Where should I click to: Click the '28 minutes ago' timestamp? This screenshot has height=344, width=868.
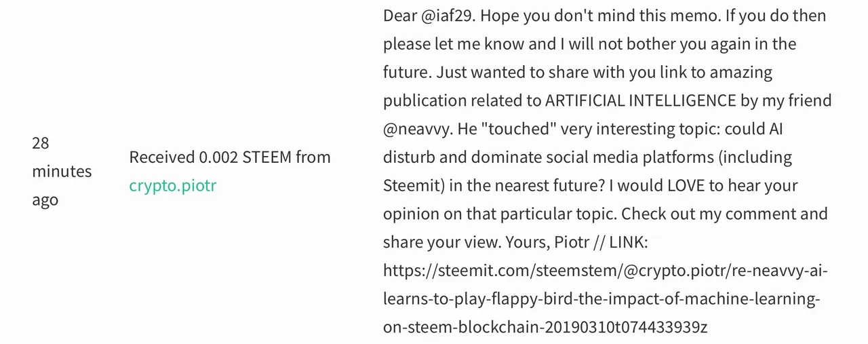coord(62,171)
